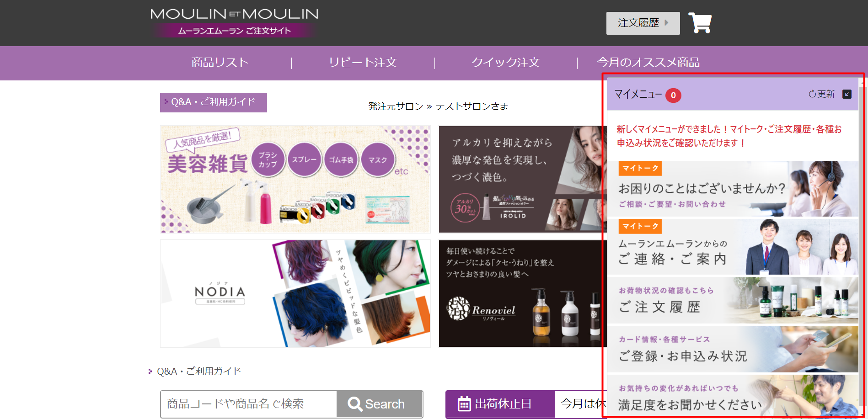Open 注文履歴 order history button

643,23
